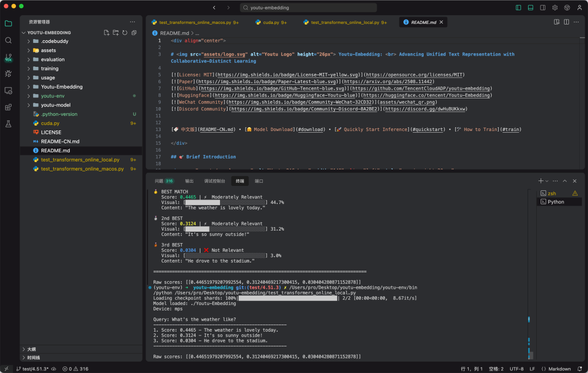
Task: Toggle the primary sidebar visibility
Action: tap(518, 8)
